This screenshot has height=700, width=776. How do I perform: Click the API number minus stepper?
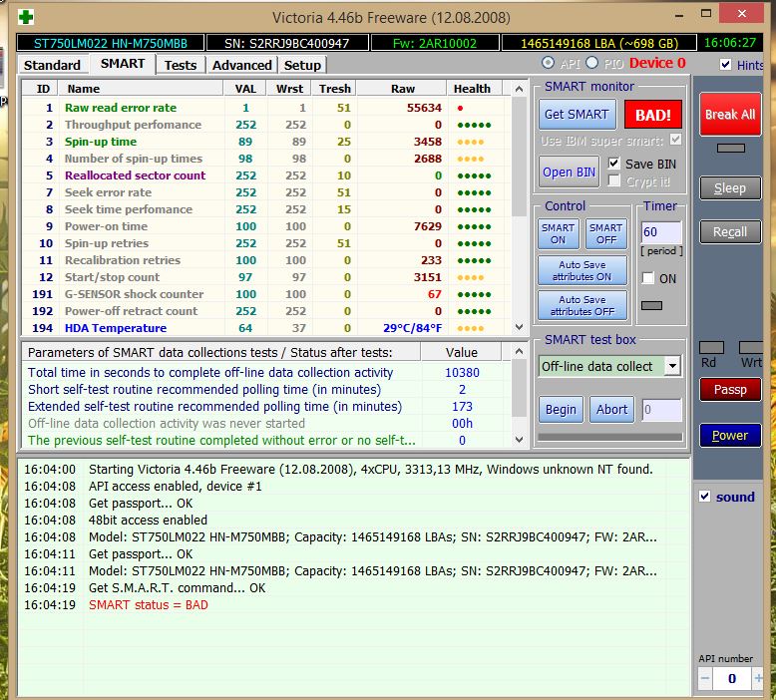(706, 678)
